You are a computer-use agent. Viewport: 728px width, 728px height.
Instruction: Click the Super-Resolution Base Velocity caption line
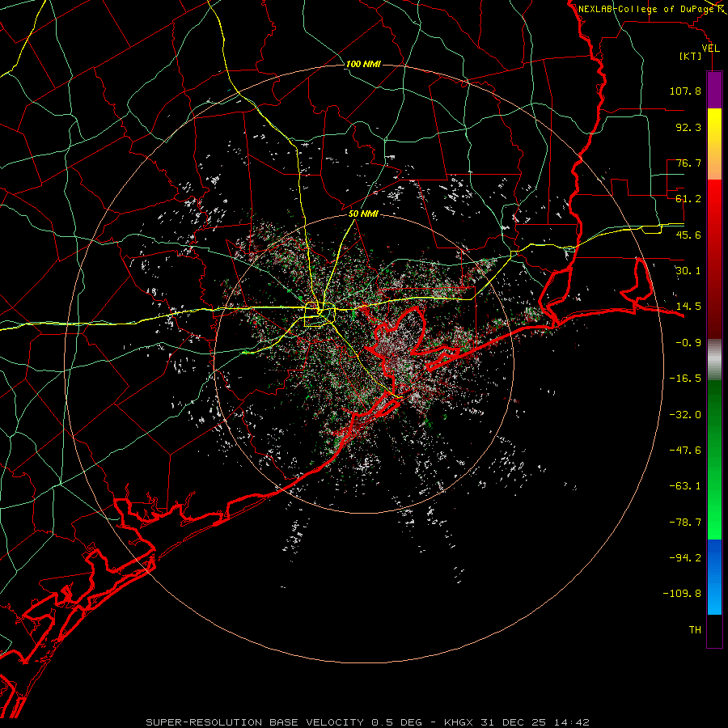tap(367, 722)
